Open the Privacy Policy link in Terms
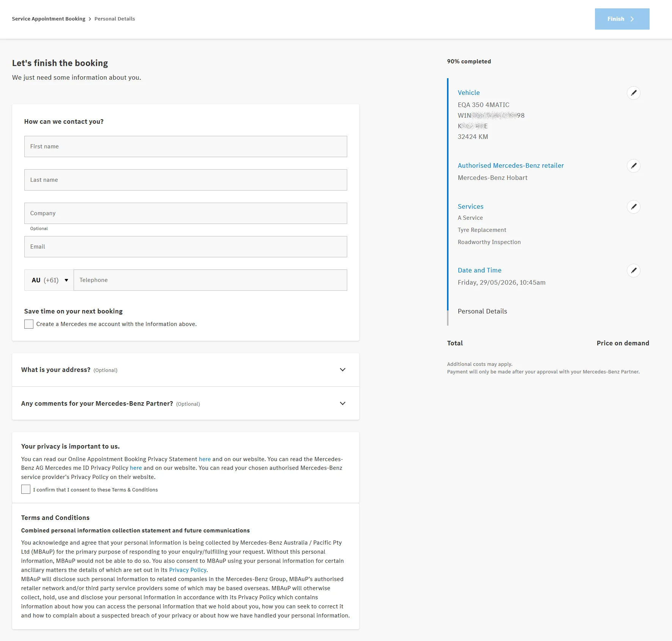The width and height of the screenshot is (672, 641). point(188,570)
